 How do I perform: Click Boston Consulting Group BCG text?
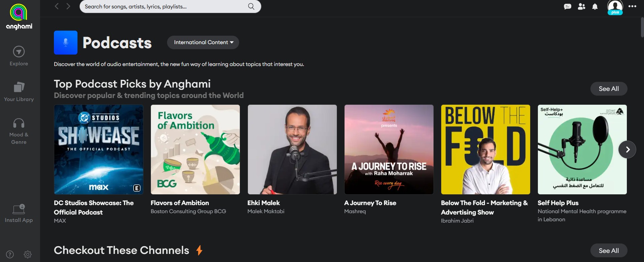click(x=188, y=211)
